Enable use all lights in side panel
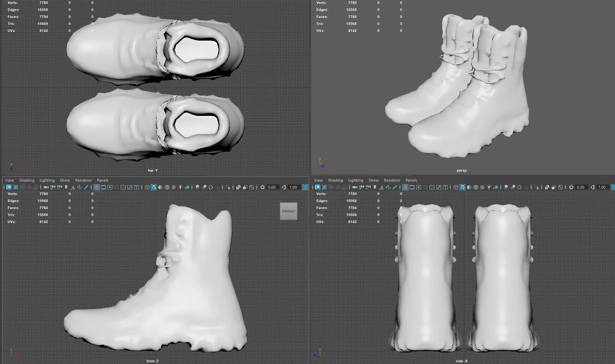This screenshot has height=364, width=615. 489,187
